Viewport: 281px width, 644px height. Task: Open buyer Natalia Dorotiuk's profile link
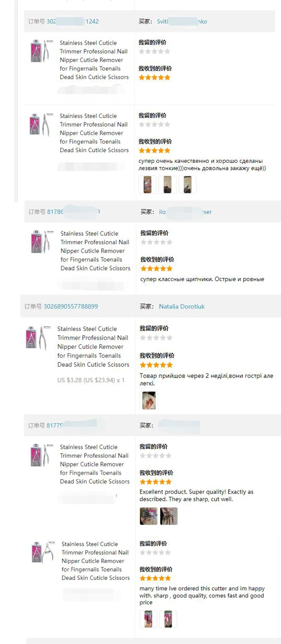click(x=182, y=306)
